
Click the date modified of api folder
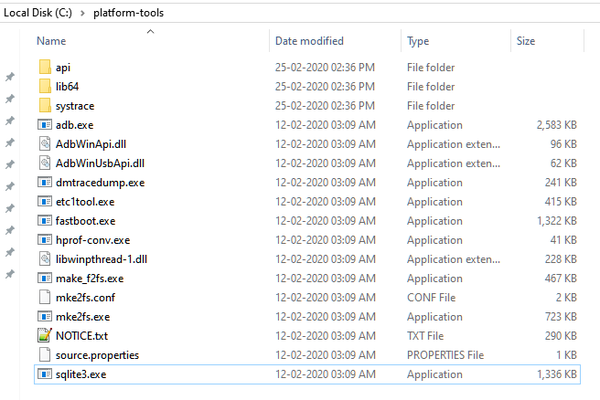[325, 67]
